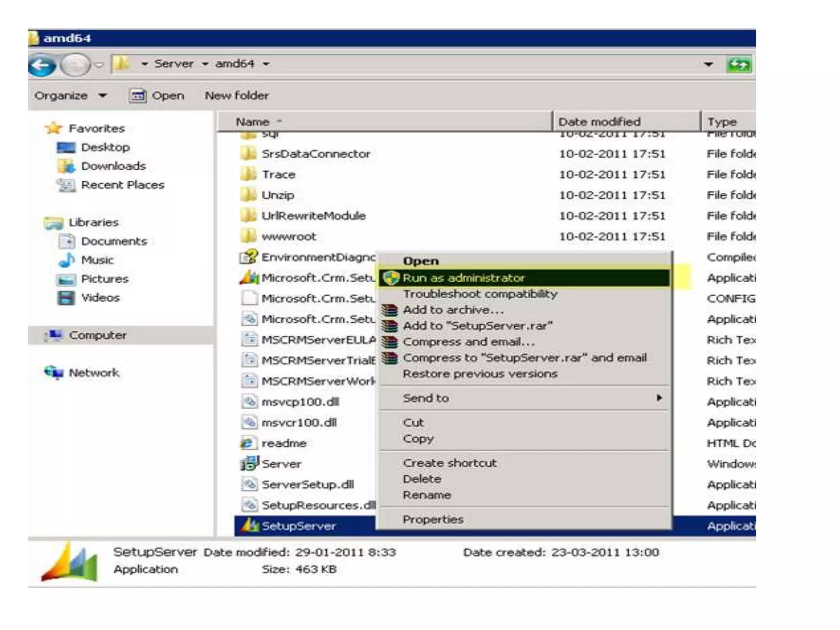
Task: Select the wwwroot folder icon
Action: coord(248,236)
